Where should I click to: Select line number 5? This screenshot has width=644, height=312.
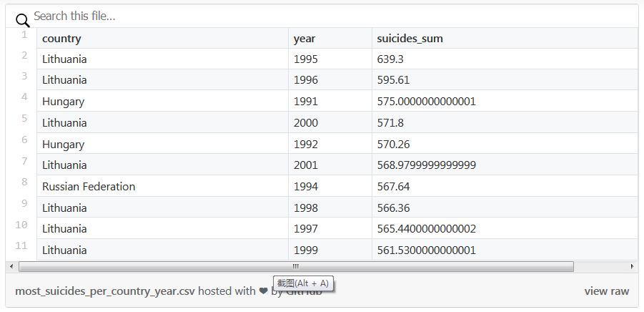click(x=24, y=119)
